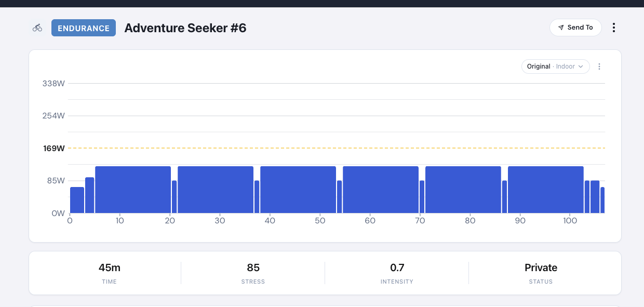Click the last long interval block near 90
The width and height of the screenshot is (644, 307).
pyautogui.click(x=545, y=190)
